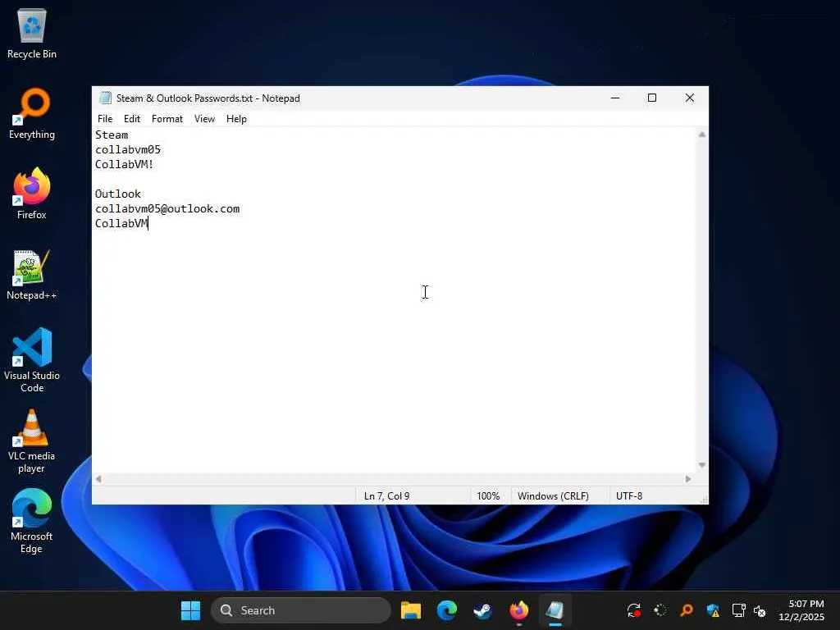Open the Windows Security tray icon with warning
This screenshot has height=630, width=840.
713,610
